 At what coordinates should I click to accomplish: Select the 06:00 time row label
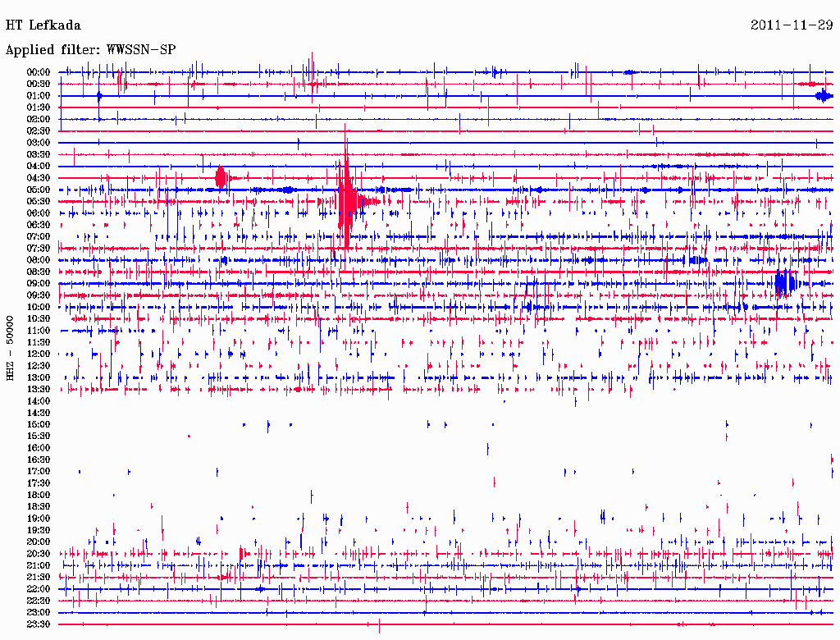click(39, 213)
